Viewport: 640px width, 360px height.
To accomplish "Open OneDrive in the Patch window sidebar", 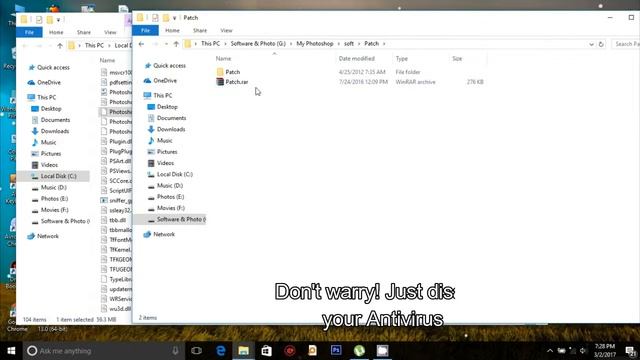I will click(x=165, y=80).
